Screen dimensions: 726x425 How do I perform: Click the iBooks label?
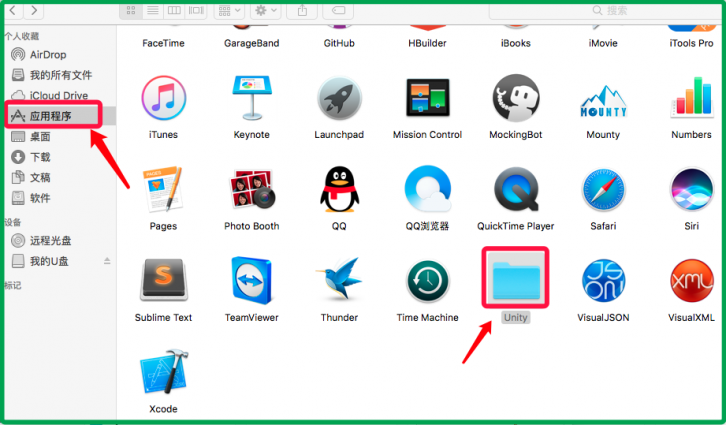click(515, 43)
